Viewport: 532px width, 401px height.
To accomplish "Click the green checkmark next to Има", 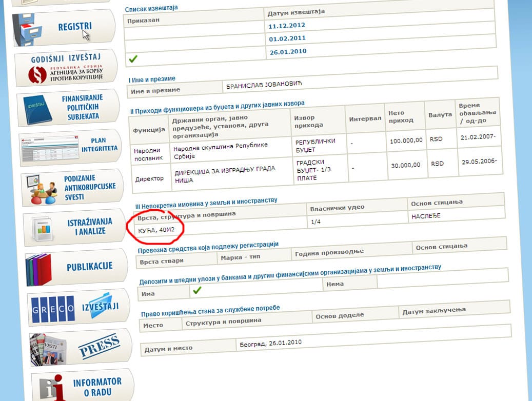I will click(x=196, y=291).
